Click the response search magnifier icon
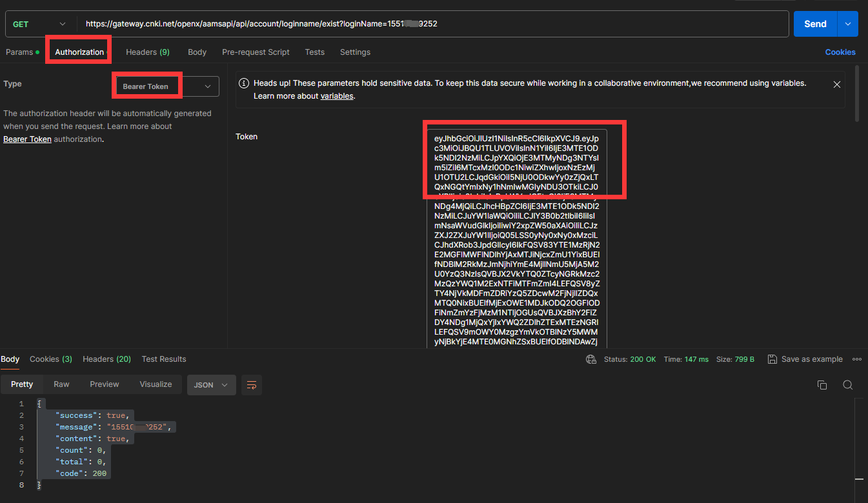 click(848, 385)
